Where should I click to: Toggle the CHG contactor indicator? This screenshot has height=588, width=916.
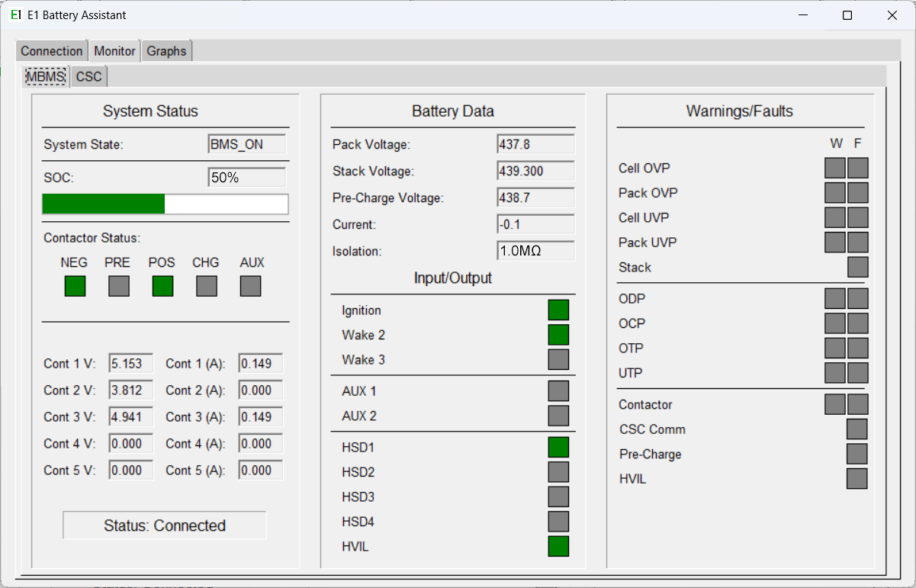(206, 285)
